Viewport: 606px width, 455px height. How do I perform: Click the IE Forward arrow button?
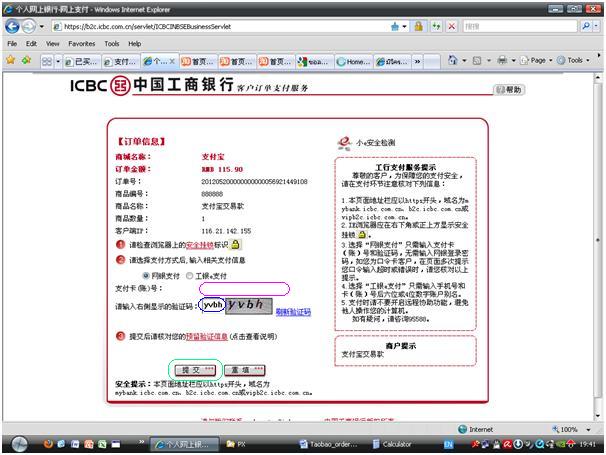pyautogui.click(x=28, y=26)
